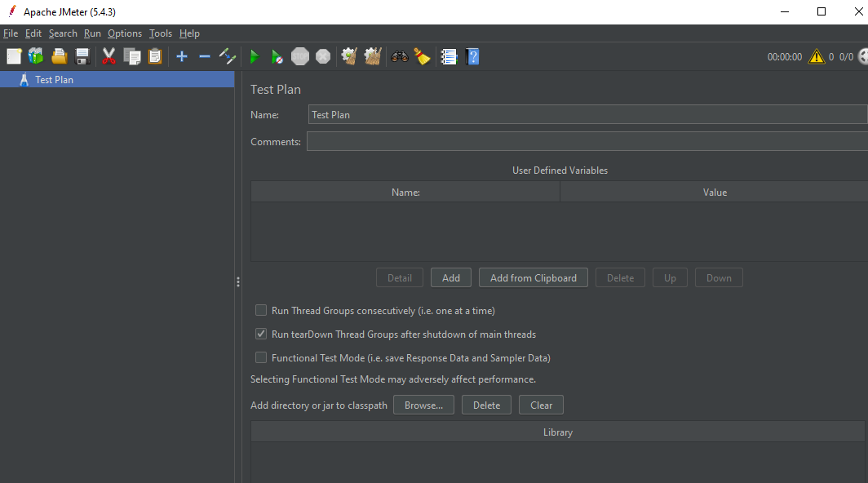Save the current test plan

point(82,56)
